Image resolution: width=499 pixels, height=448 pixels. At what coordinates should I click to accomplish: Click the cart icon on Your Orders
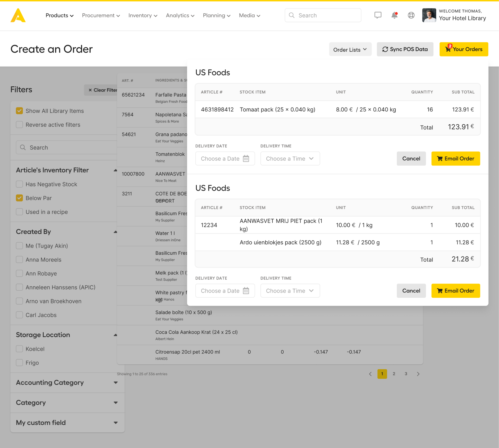point(449,49)
